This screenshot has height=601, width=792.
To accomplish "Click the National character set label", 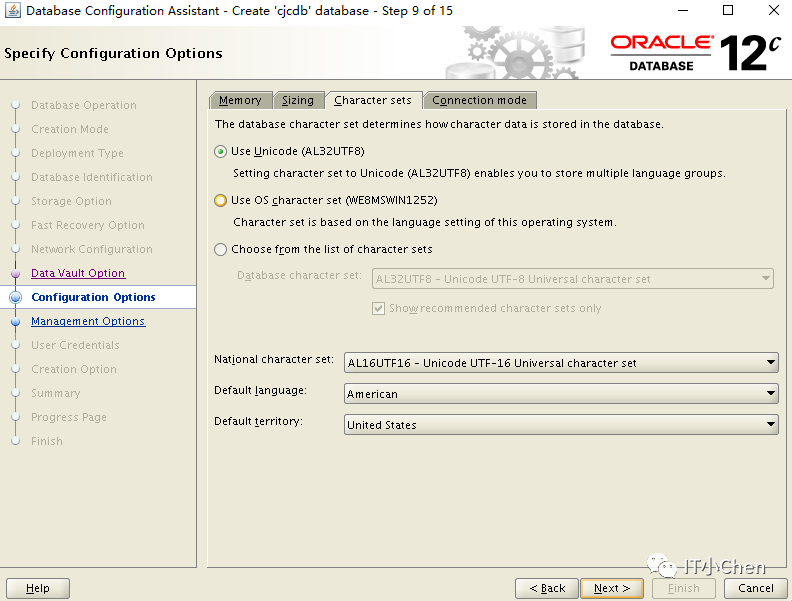I will point(274,359).
